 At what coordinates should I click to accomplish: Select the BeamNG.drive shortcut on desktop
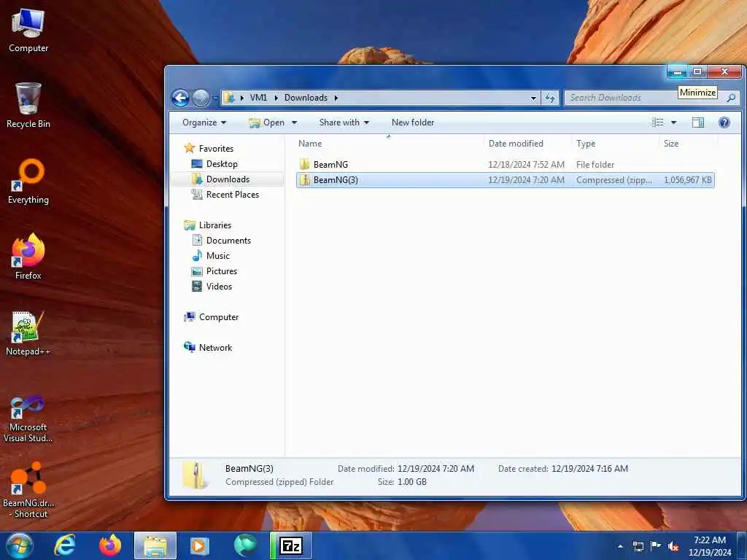(x=28, y=490)
